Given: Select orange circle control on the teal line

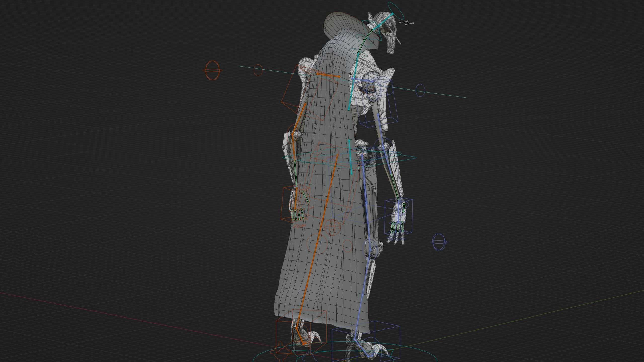Looking at the screenshot, I should [x=258, y=70].
